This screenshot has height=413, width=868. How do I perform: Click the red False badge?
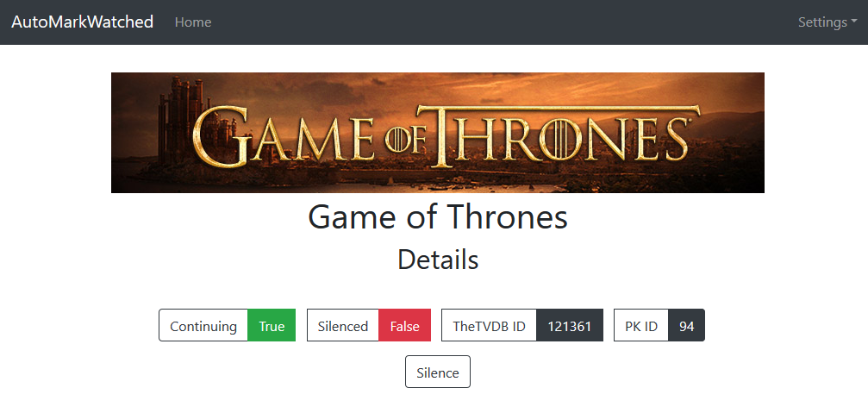tap(404, 326)
